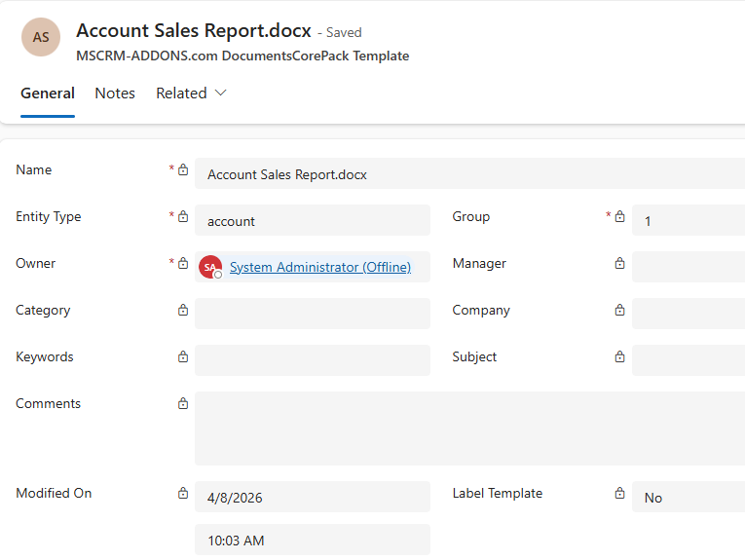
Task: Click the lock icon beside Comments
Action: click(x=183, y=404)
